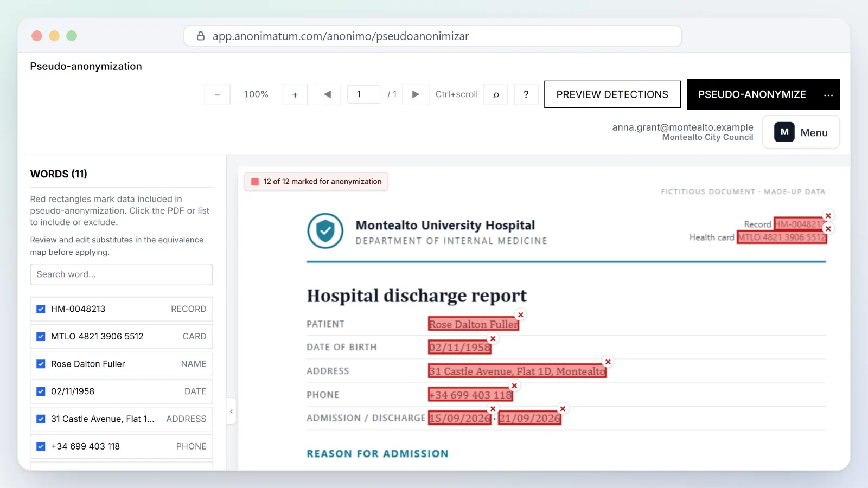Viewport: 868px width, 488px height.
Task: Click the highlighted health card number
Action: click(782, 237)
